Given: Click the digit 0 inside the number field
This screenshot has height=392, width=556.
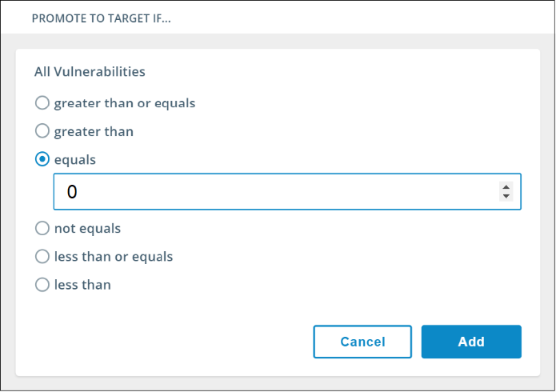Looking at the screenshot, I should pos(72,192).
